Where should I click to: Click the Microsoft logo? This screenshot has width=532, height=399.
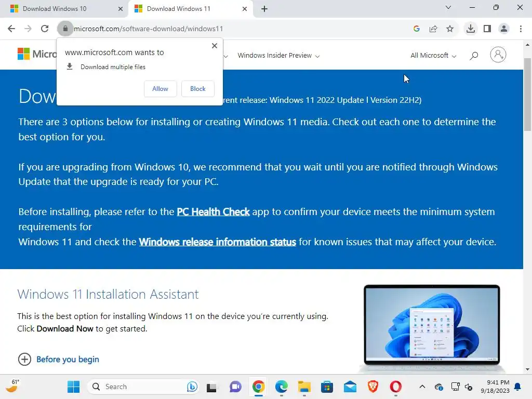point(37,54)
